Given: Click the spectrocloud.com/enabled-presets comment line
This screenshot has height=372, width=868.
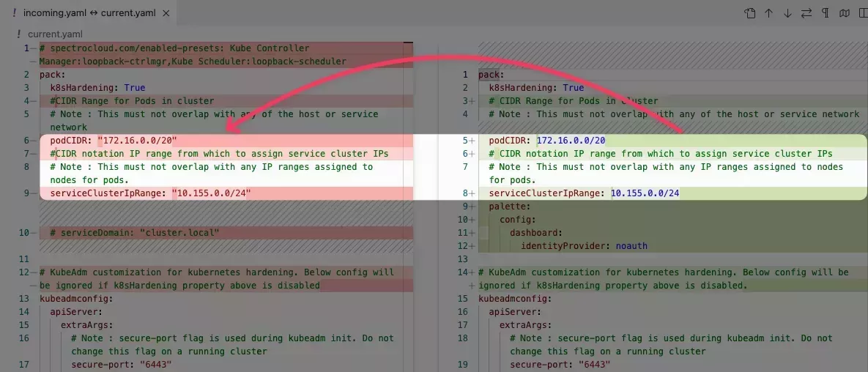Looking at the screenshot, I should (x=174, y=48).
